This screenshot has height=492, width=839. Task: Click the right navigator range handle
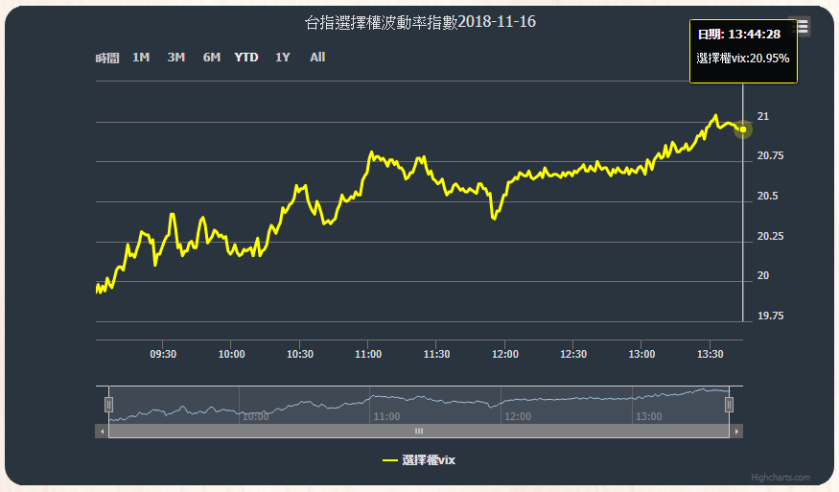(729, 404)
